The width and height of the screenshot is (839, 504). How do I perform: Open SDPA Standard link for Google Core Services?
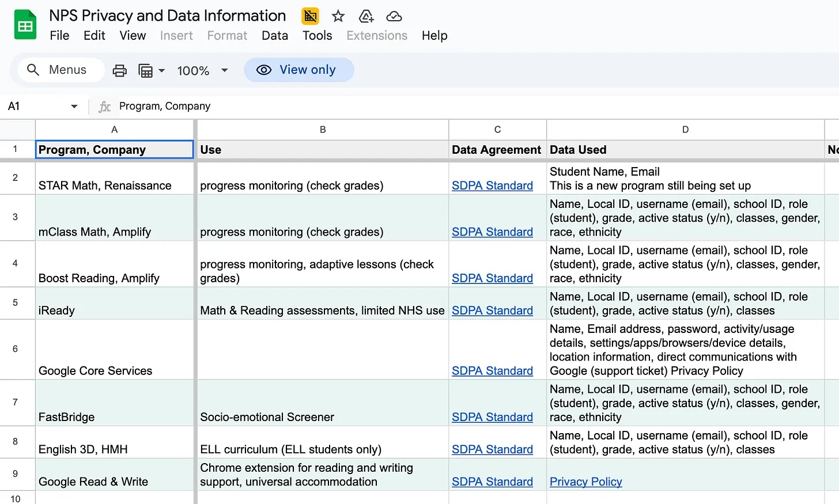click(492, 371)
